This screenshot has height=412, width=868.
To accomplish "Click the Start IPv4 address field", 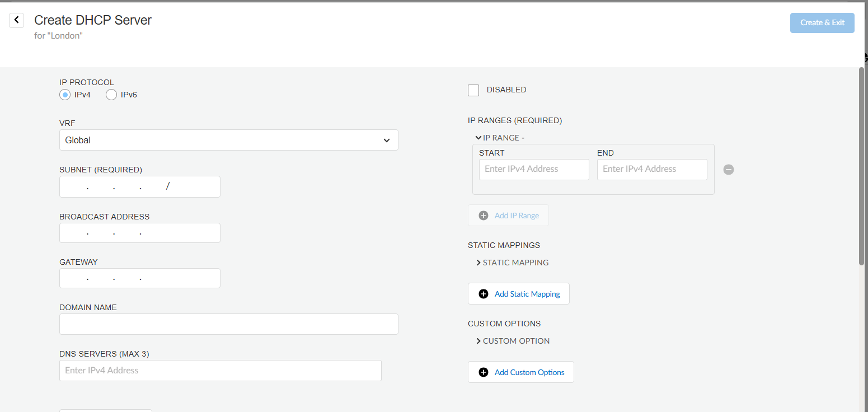I will (533, 169).
